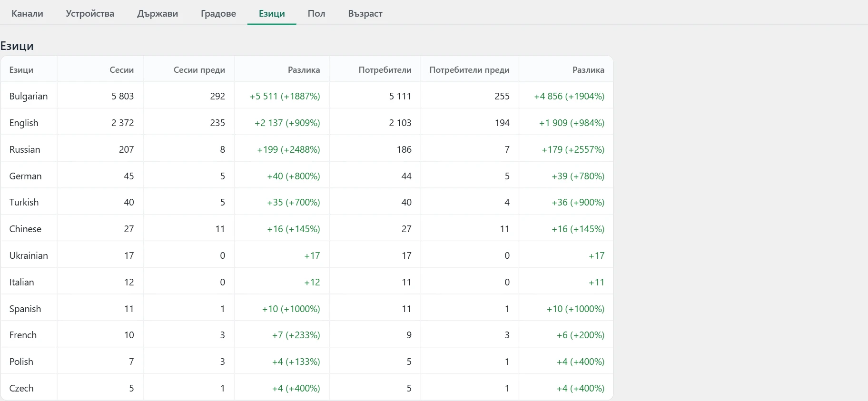Select the Turkish row label
The height and width of the screenshot is (401, 868).
click(x=24, y=202)
